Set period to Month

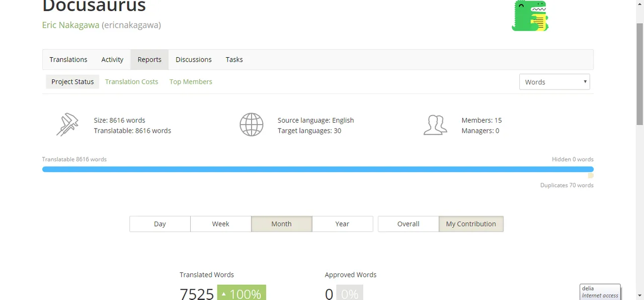282,224
